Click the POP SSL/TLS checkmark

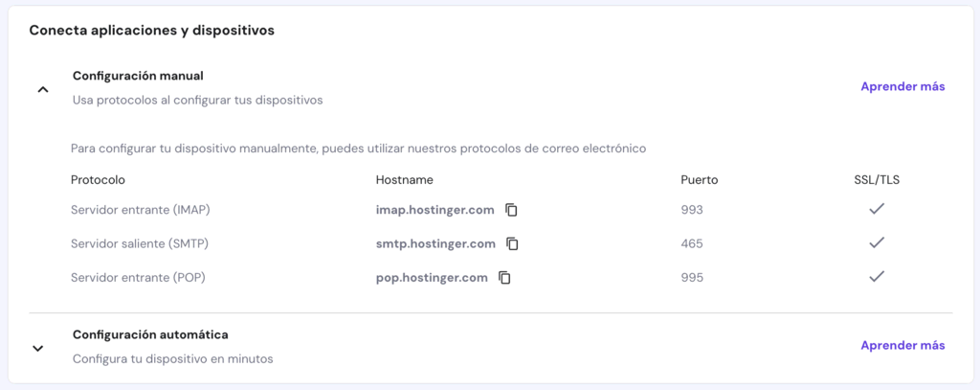876,277
